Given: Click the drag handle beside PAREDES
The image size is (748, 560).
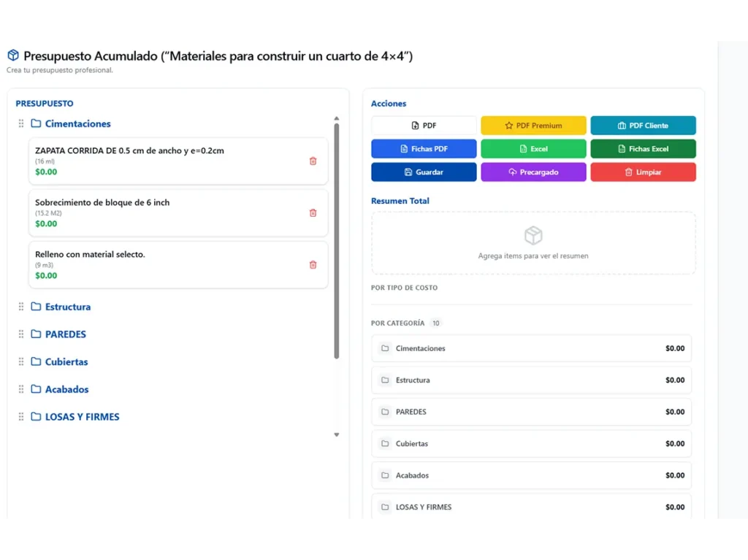Looking at the screenshot, I should click(21, 334).
